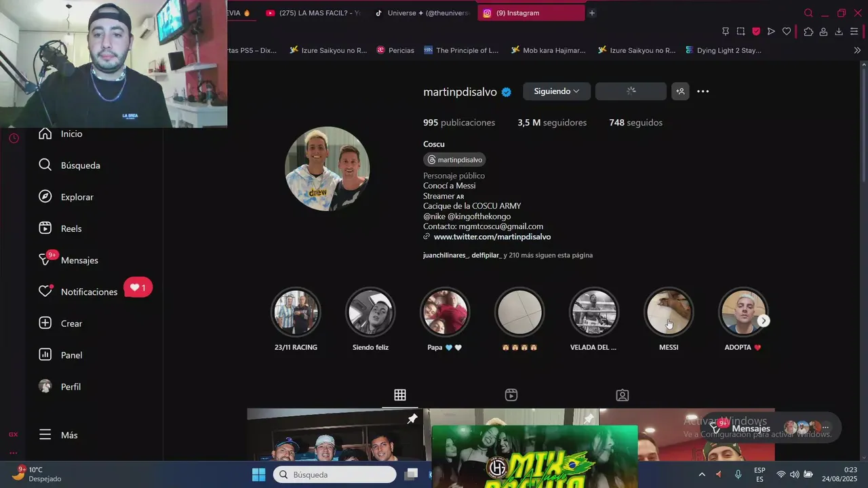868x488 pixels.
Task: Open the twitter.com/martinpdisalvo link
Action: tap(492, 237)
